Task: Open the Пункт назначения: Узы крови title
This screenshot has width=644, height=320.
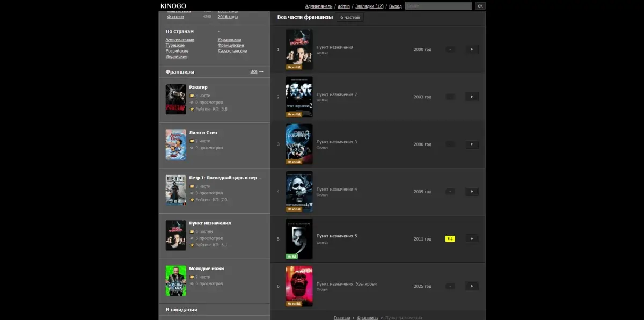Action: click(x=347, y=283)
